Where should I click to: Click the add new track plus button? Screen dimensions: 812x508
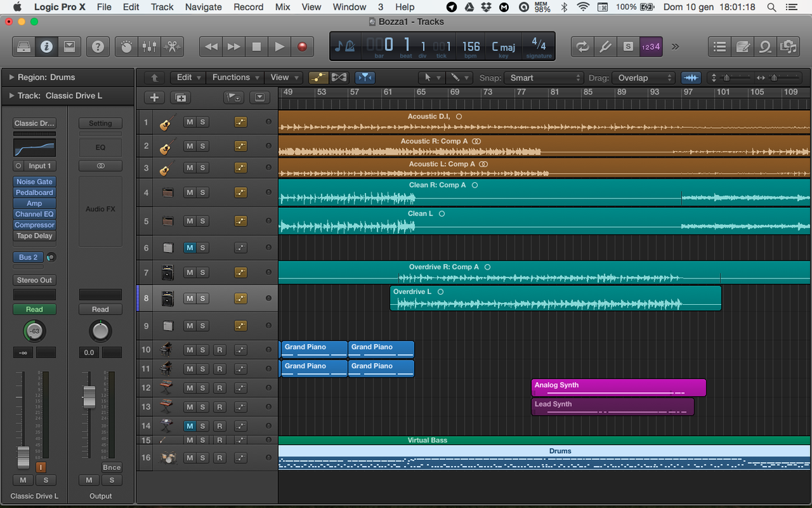pos(154,98)
